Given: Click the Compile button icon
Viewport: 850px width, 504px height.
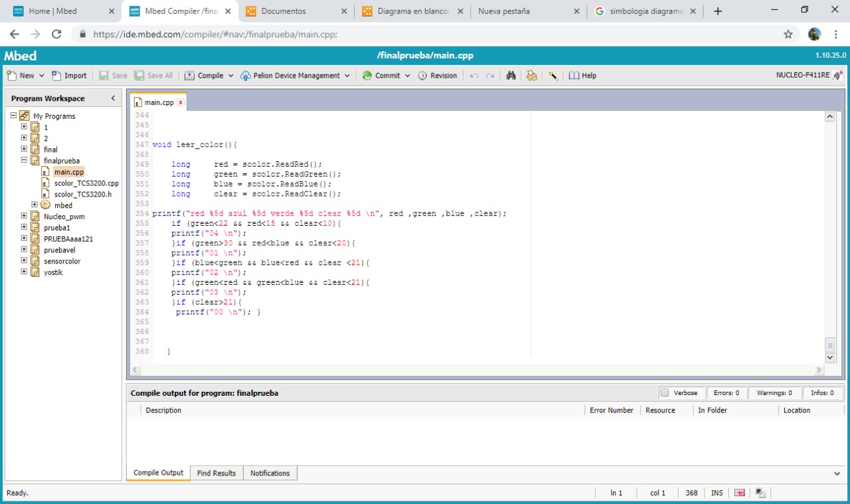Looking at the screenshot, I should 189,76.
